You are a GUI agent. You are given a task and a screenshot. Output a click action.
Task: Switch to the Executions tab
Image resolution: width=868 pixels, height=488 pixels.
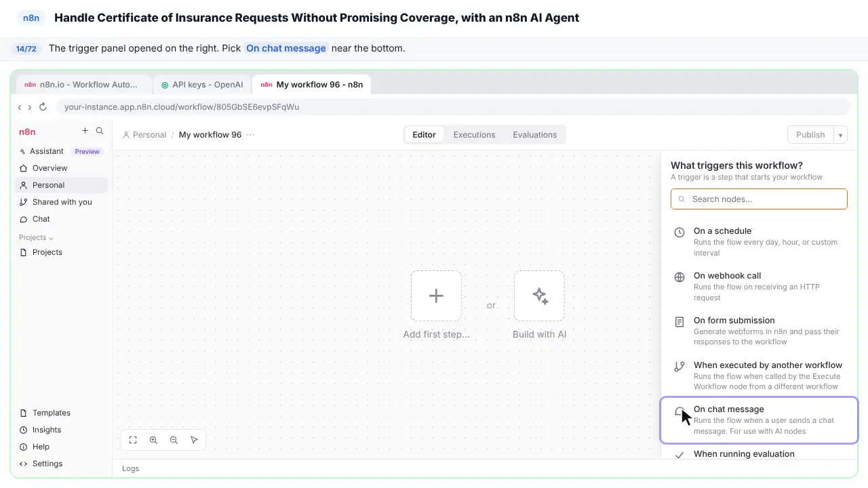tap(474, 135)
